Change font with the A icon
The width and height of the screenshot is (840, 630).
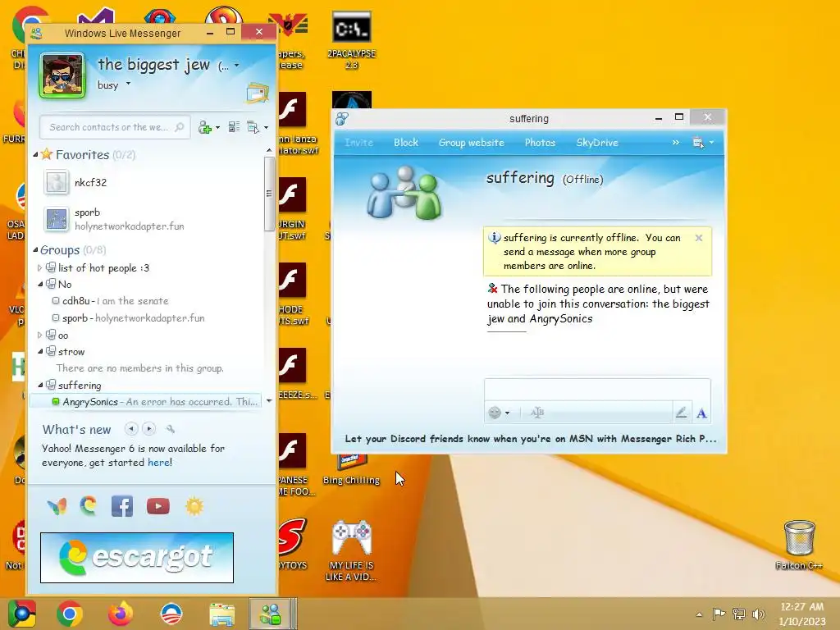(x=701, y=413)
